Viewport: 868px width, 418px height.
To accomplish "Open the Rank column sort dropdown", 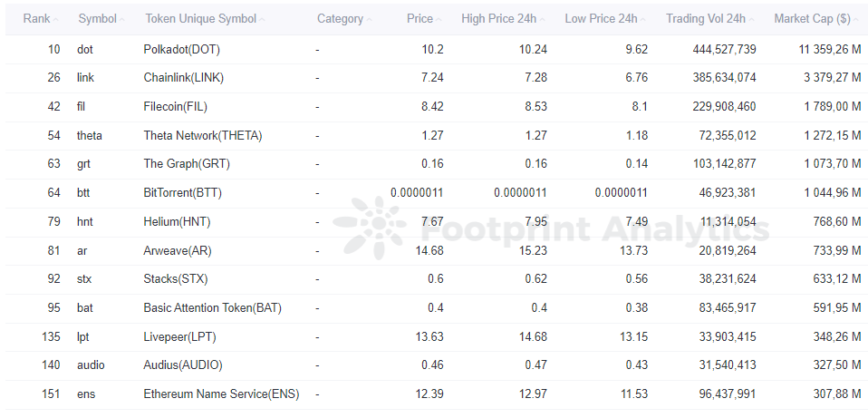I will click(x=42, y=19).
